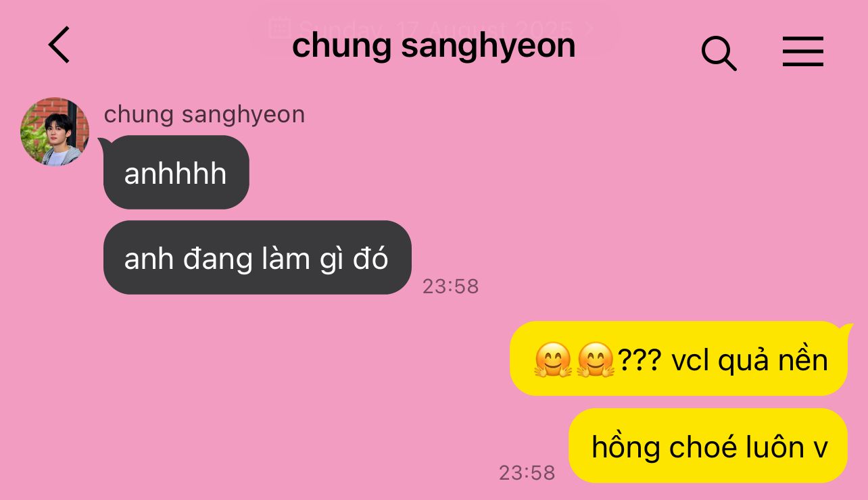Screen dimensions: 868x500
Task: Tap the faint calendar icon in date pill
Action: pos(279,28)
